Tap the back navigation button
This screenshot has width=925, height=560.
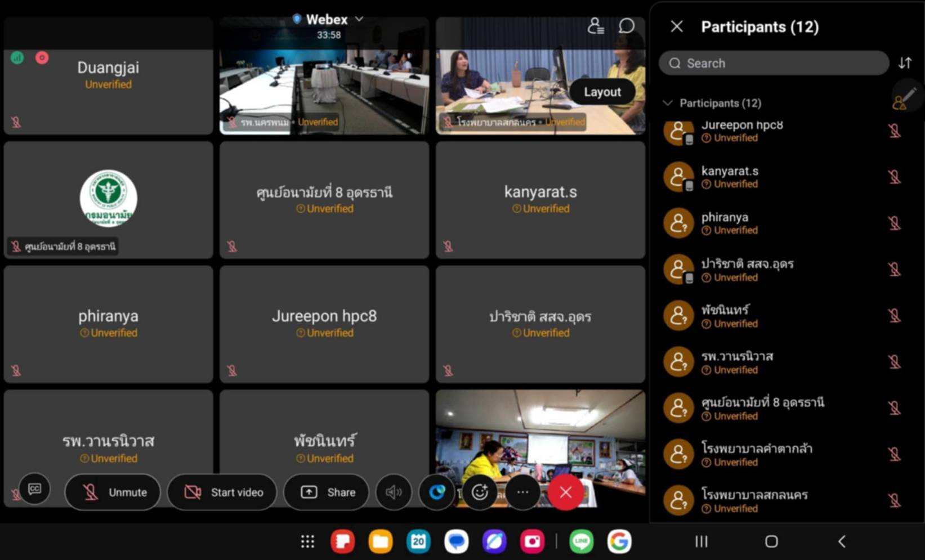[842, 541]
